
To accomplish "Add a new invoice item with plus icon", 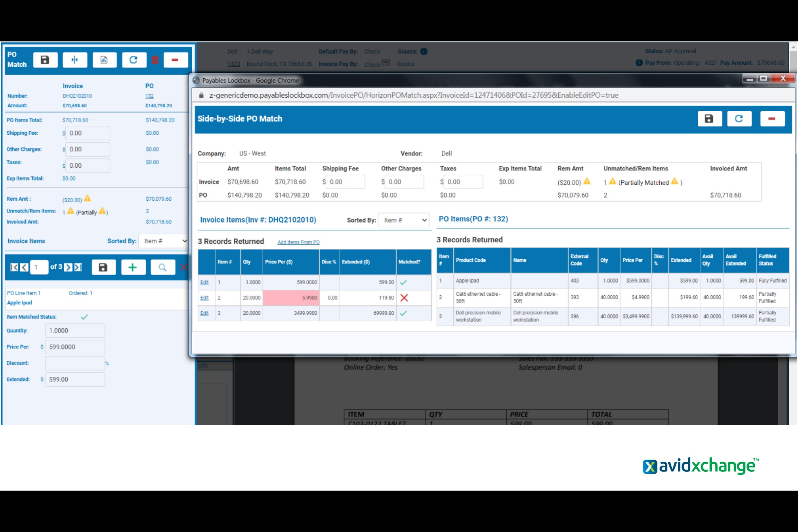I will point(133,267).
